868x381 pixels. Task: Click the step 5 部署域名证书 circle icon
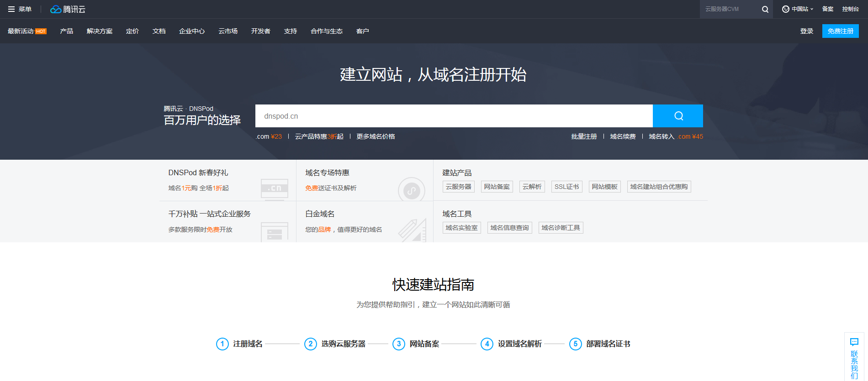[575, 344]
